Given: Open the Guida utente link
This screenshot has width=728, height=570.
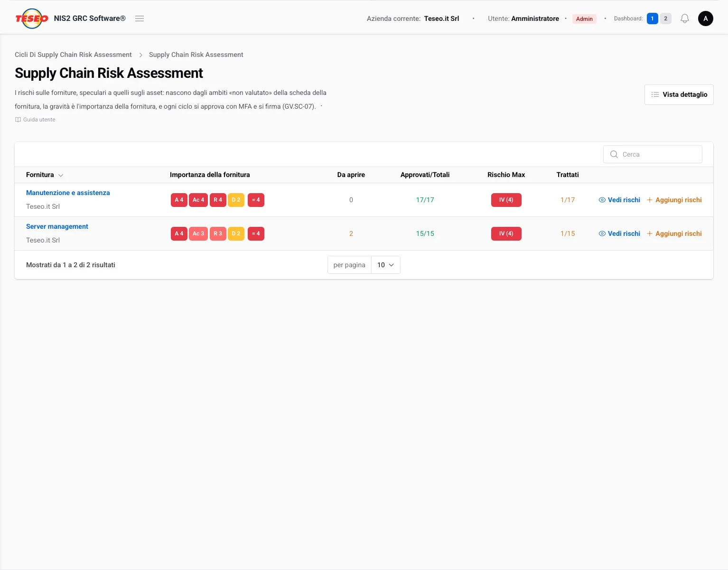Looking at the screenshot, I should point(35,120).
